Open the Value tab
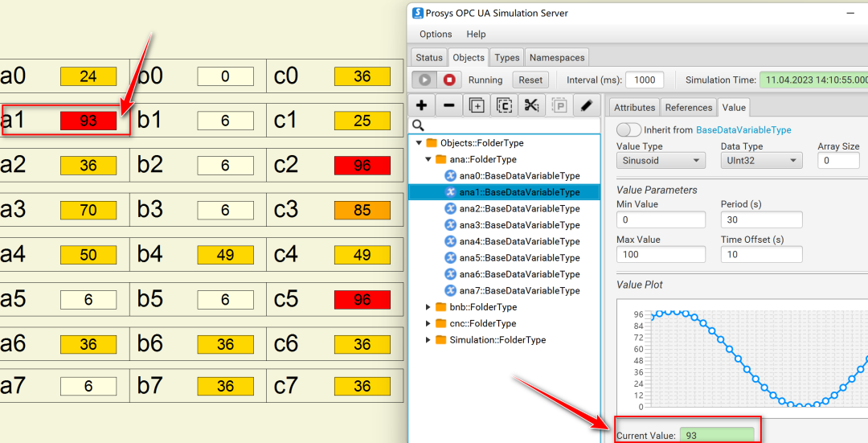Screen dimensions: 868x443 (734, 107)
